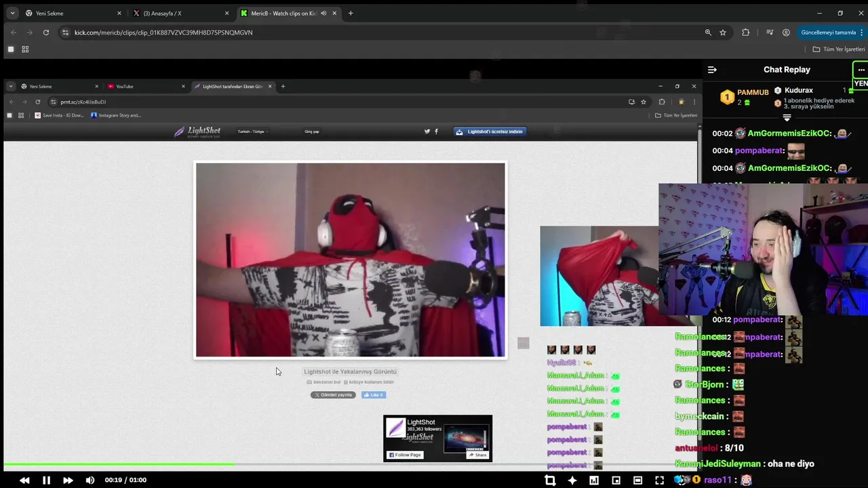Close the (3) Anasayfa / X tab
The height and width of the screenshot is (488, 868).
click(226, 13)
